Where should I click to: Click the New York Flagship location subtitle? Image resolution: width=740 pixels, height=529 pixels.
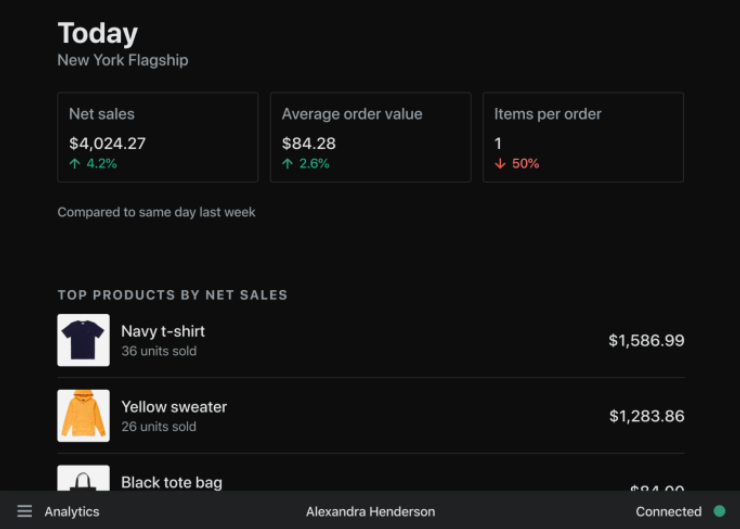[x=122, y=60]
